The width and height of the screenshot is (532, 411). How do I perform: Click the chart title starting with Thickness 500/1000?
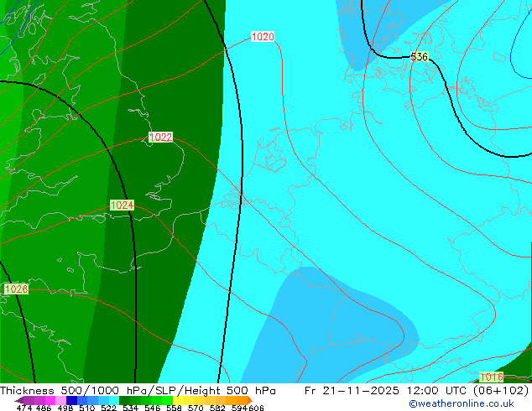[138, 391]
